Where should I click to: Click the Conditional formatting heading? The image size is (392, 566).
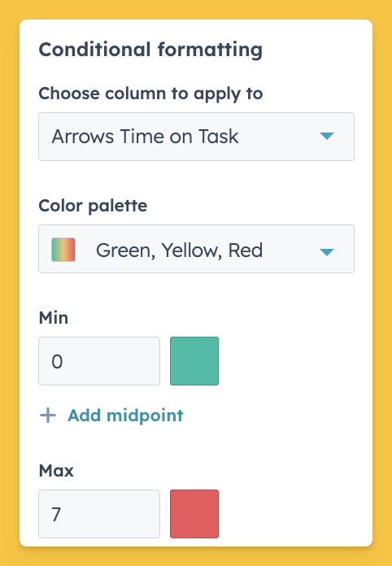point(150,50)
